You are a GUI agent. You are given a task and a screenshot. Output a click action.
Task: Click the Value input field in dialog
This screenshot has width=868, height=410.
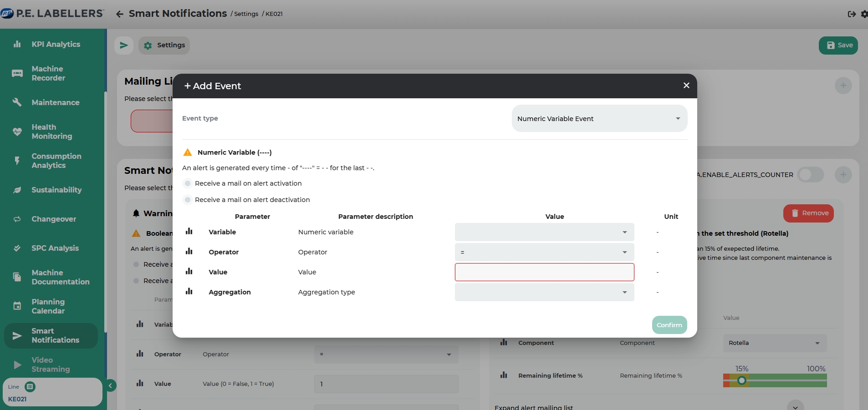coord(544,272)
